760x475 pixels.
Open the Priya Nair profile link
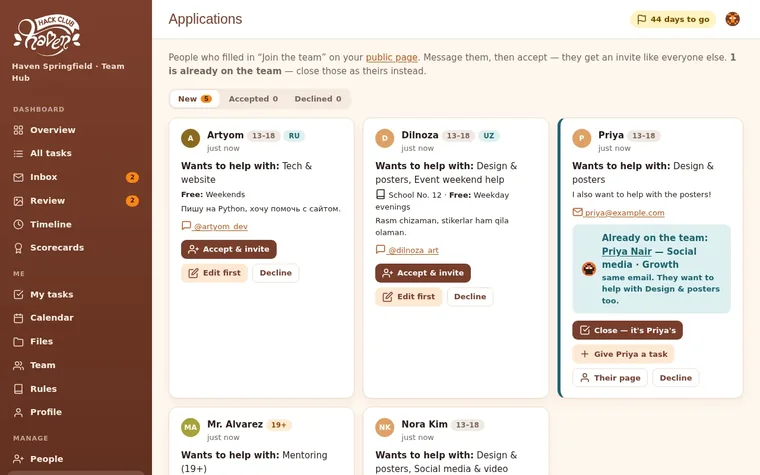(x=627, y=251)
